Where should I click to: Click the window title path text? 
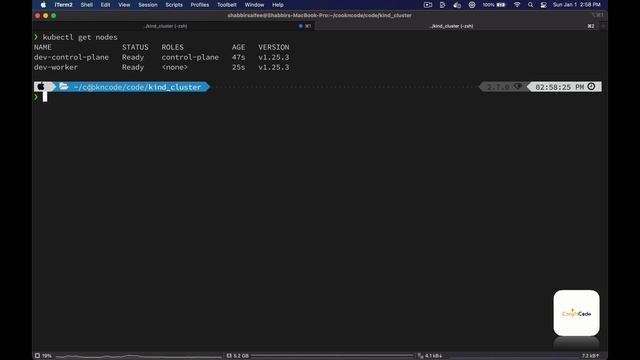pos(320,16)
